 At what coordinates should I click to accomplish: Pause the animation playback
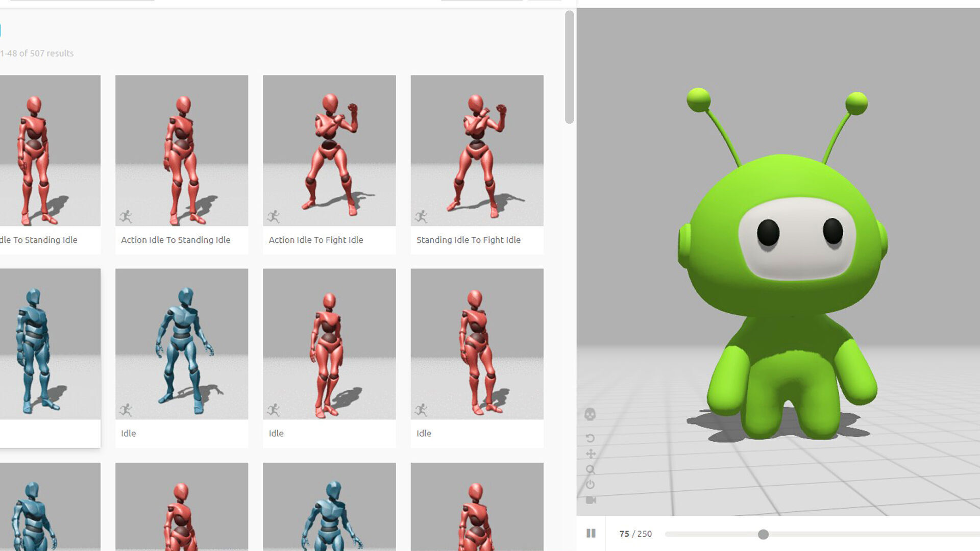pos(591,533)
